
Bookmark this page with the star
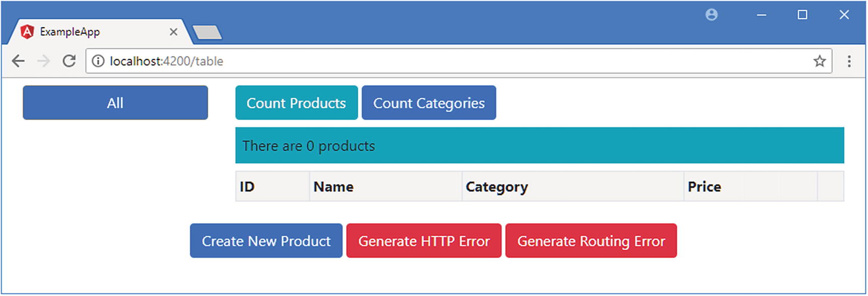click(820, 61)
